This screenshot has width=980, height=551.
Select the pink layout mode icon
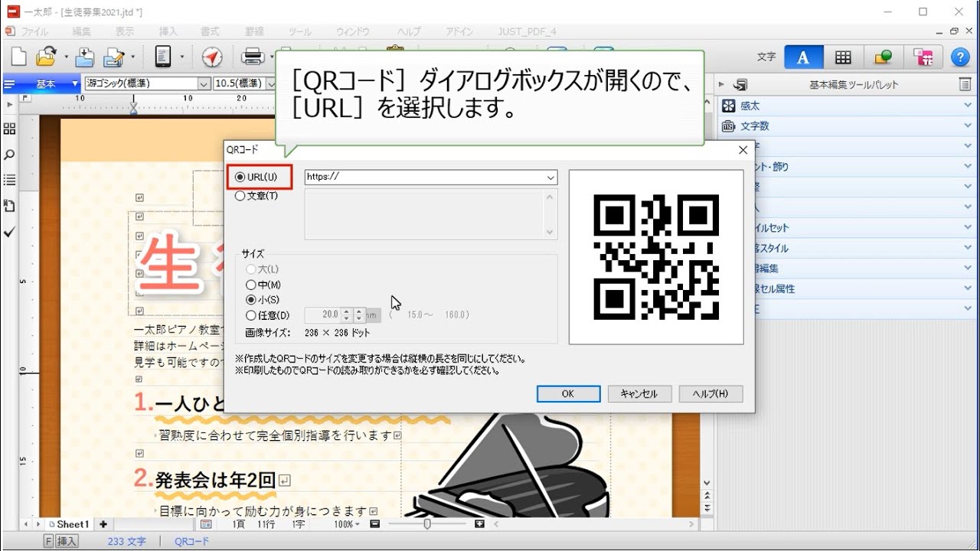point(923,57)
